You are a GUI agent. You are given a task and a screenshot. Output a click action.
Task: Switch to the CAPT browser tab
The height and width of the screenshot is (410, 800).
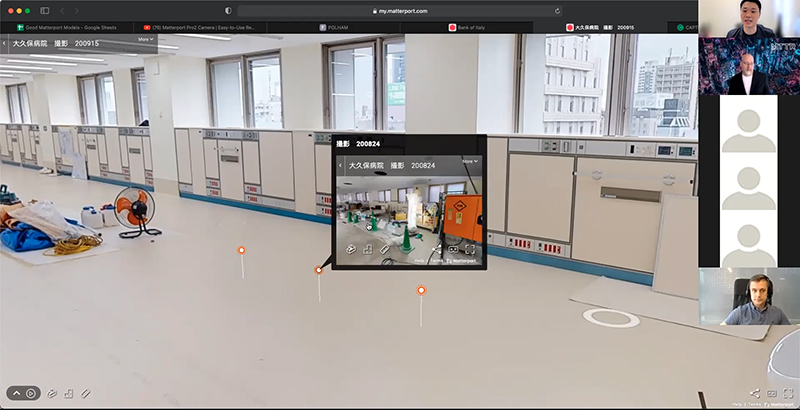[683, 28]
